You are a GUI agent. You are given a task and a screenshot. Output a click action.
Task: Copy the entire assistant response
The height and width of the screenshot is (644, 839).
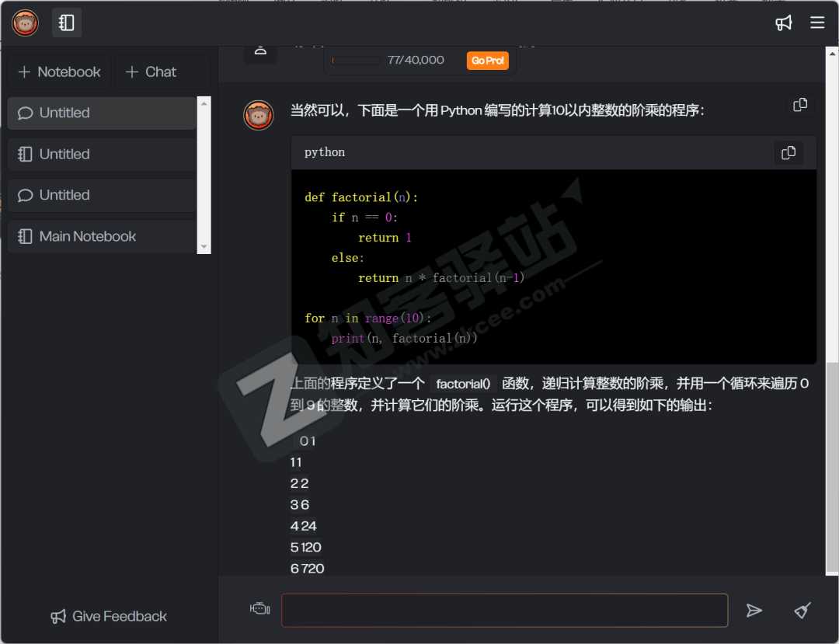(x=800, y=105)
